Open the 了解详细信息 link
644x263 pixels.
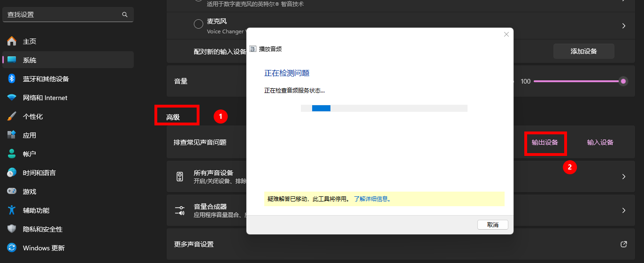point(372,199)
